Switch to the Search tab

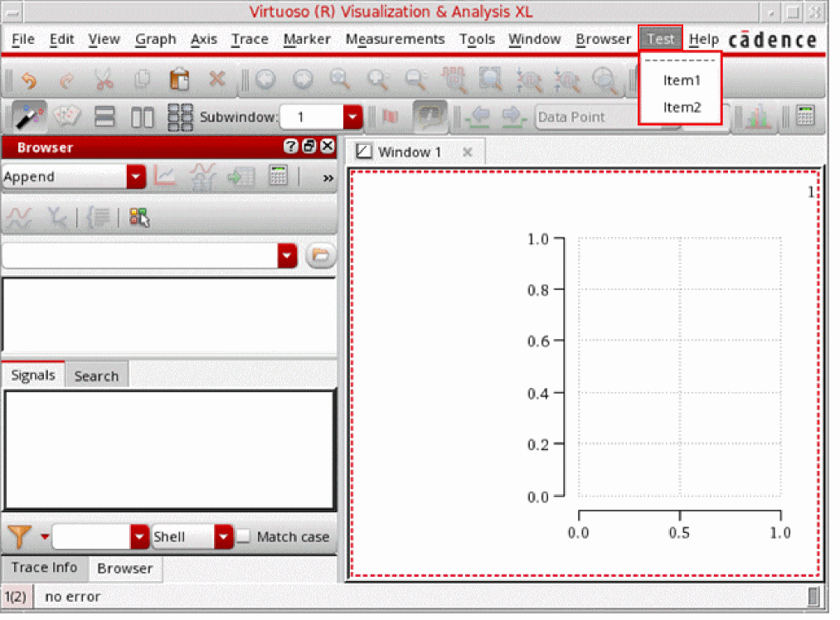96,375
